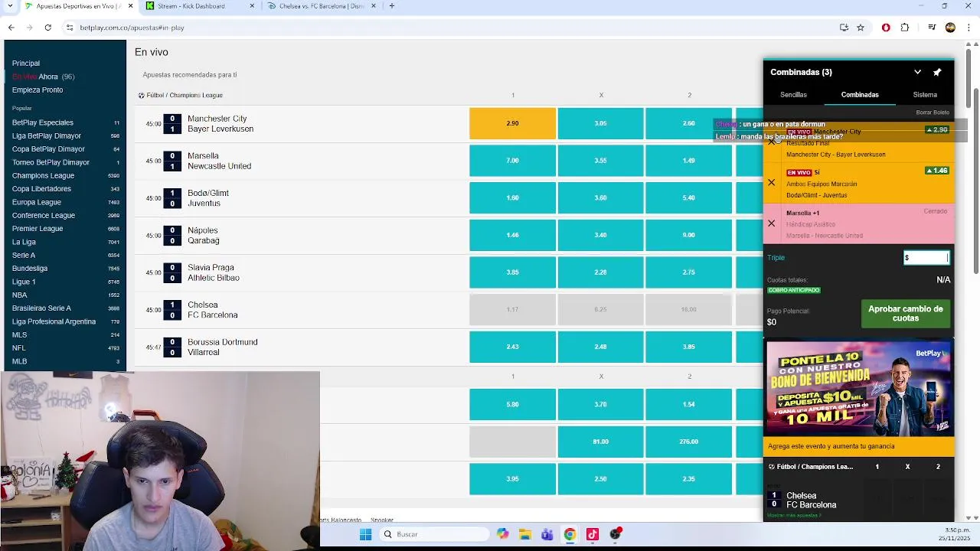The image size is (980, 551).
Task: Select Europa League in sidebar
Action: (x=37, y=202)
